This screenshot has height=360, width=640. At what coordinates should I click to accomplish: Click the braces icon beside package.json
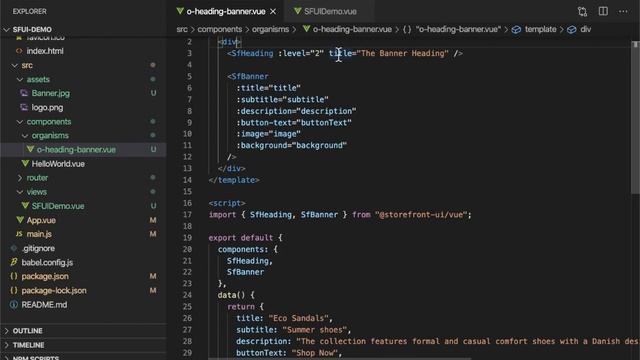point(14,276)
